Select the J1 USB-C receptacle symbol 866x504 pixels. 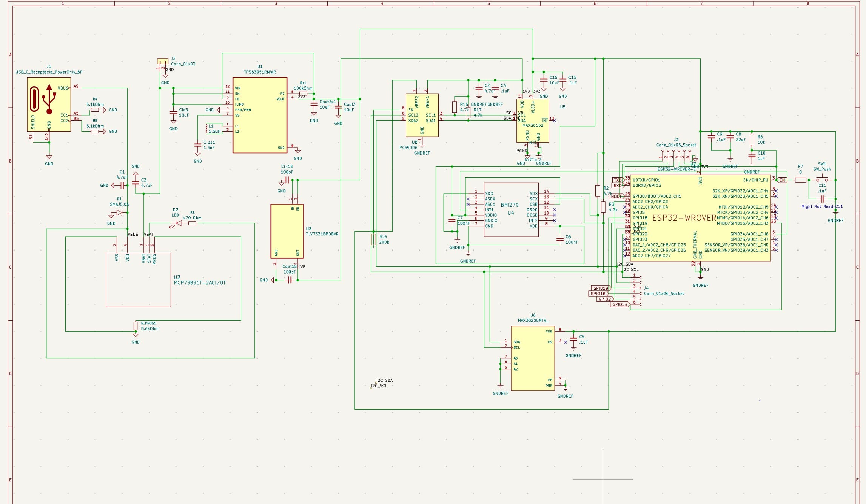(49, 104)
